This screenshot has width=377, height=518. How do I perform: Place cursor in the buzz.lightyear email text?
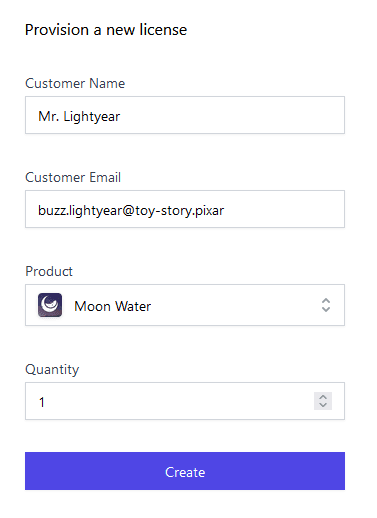click(131, 211)
